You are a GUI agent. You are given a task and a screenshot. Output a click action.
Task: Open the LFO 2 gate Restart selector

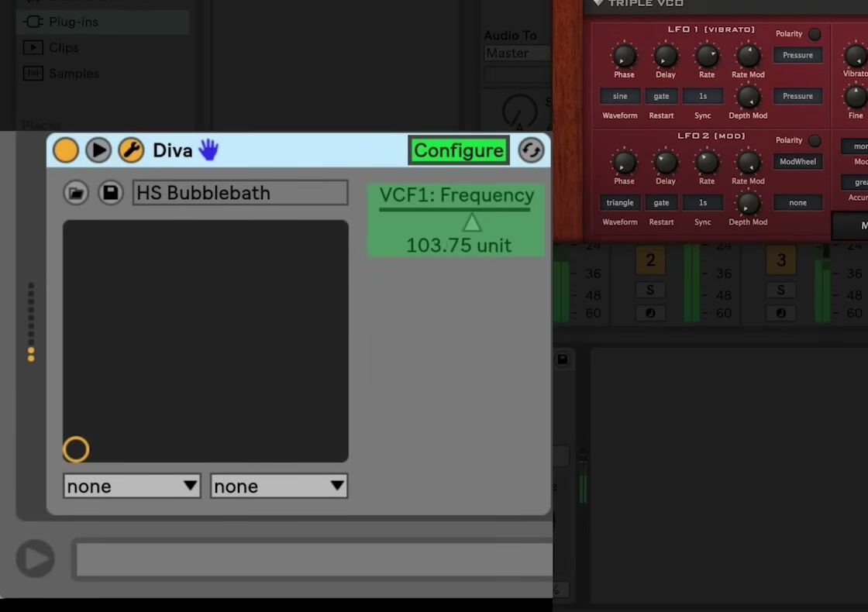pos(661,202)
